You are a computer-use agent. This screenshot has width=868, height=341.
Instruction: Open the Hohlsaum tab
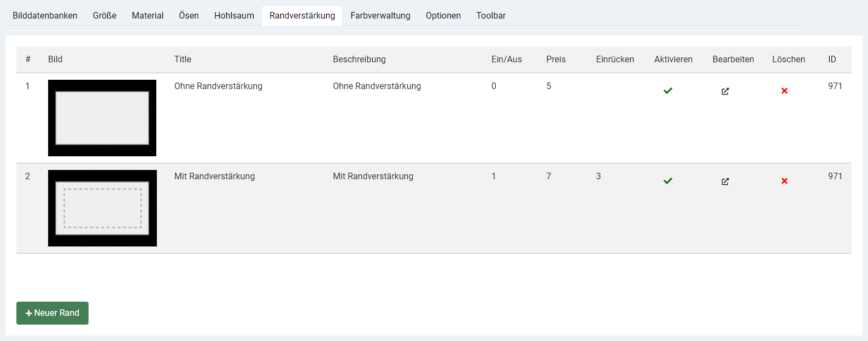[x=234, y=16]
